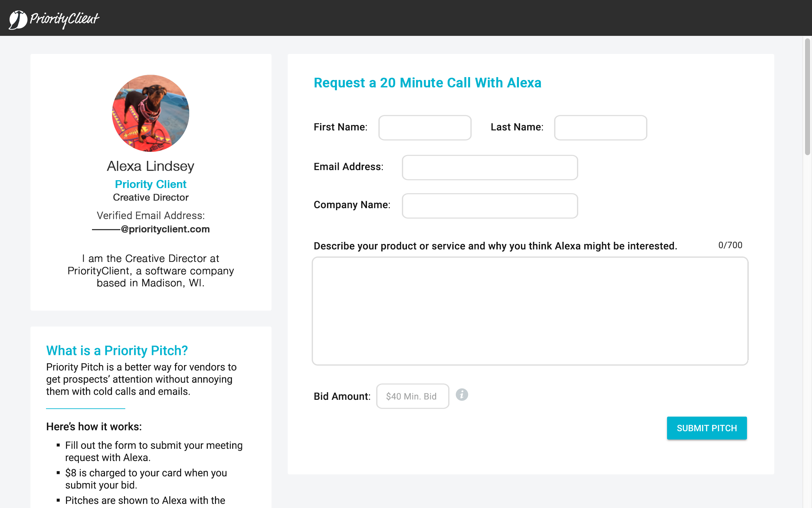Focus the Last Name text box
Image resolution: width=812 pixels, height=508 pixels.
pos(600,128)
